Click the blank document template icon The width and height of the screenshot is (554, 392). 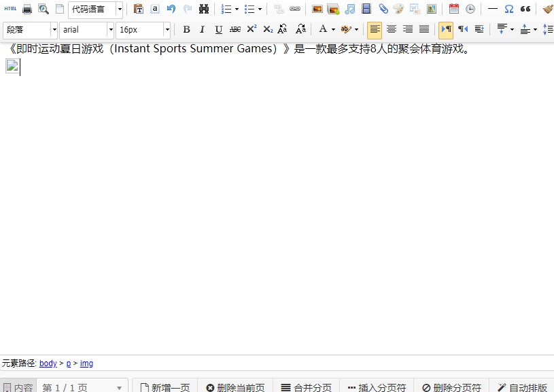tap(60, 9)
